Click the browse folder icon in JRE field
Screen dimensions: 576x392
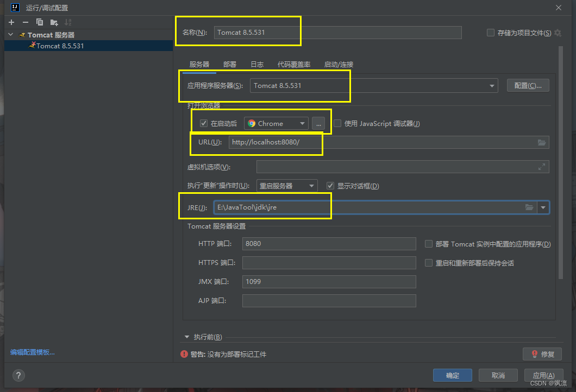(x=529, y=207)
